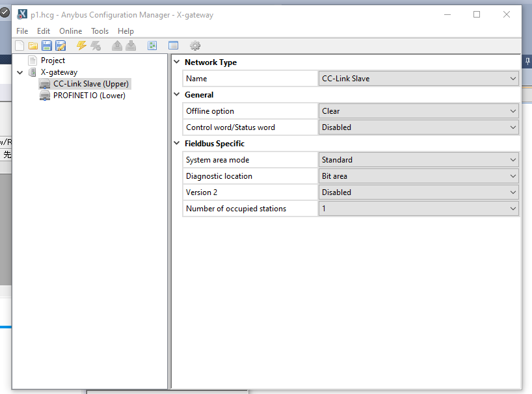Select CC-Link Slave (Upper) node
The image size is (532, 394).
[91, 84]
